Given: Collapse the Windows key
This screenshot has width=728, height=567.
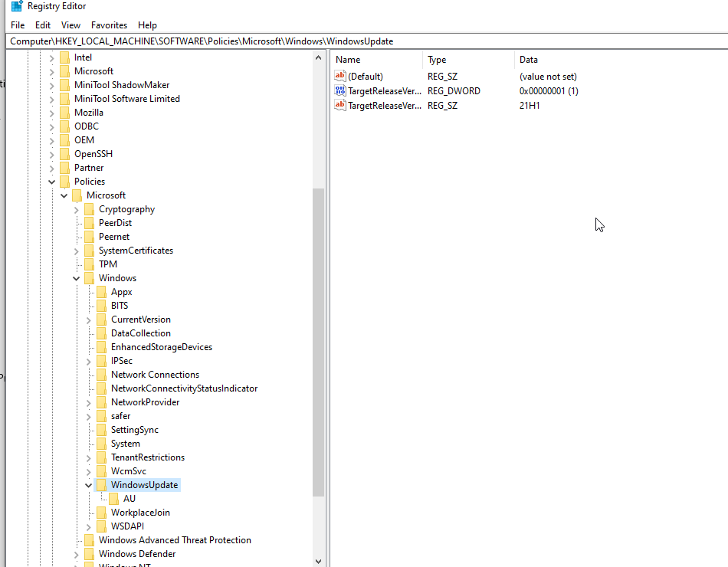Looking at the screenshot, I should click(x=76, y=279).
